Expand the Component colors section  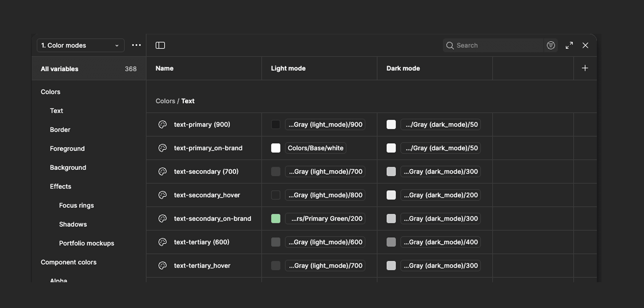[x=69, y=262]
